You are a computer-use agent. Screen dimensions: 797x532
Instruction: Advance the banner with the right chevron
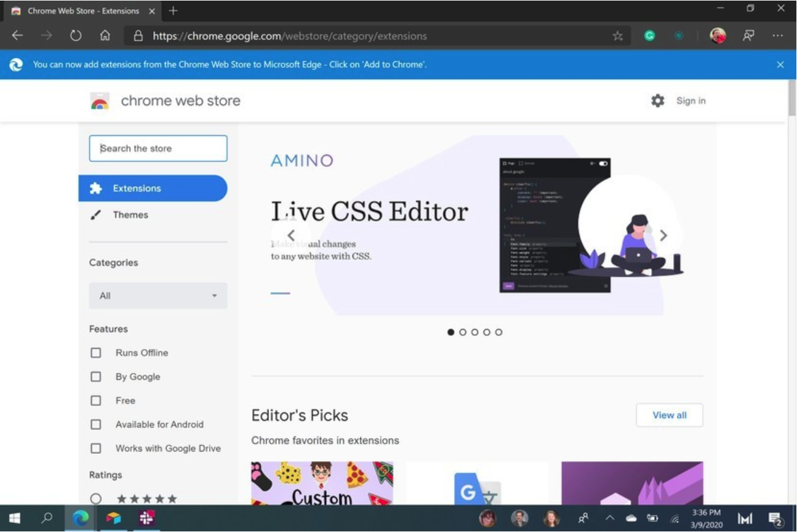[x=663, y=235]
